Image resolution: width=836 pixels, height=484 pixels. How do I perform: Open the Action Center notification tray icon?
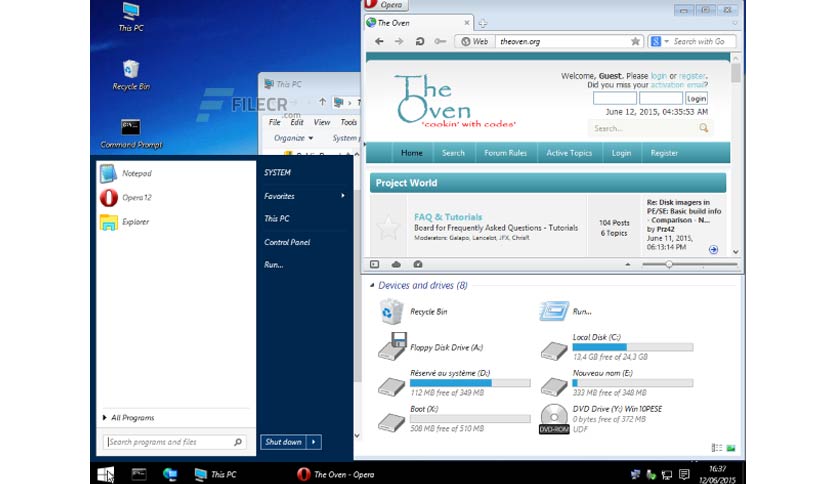pyautogui.click(x=684, y=474)
